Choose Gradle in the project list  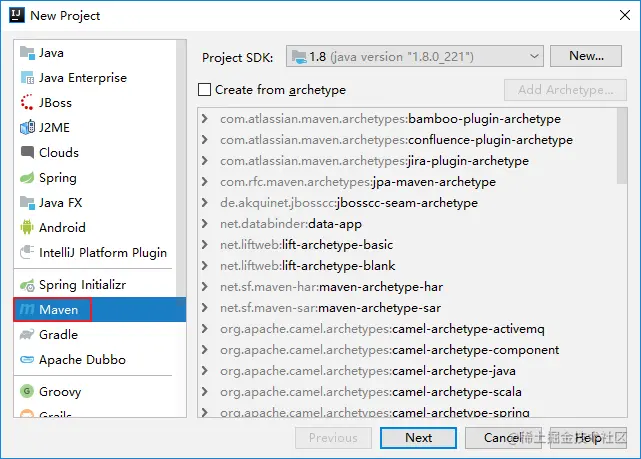[x=95, y=334]
